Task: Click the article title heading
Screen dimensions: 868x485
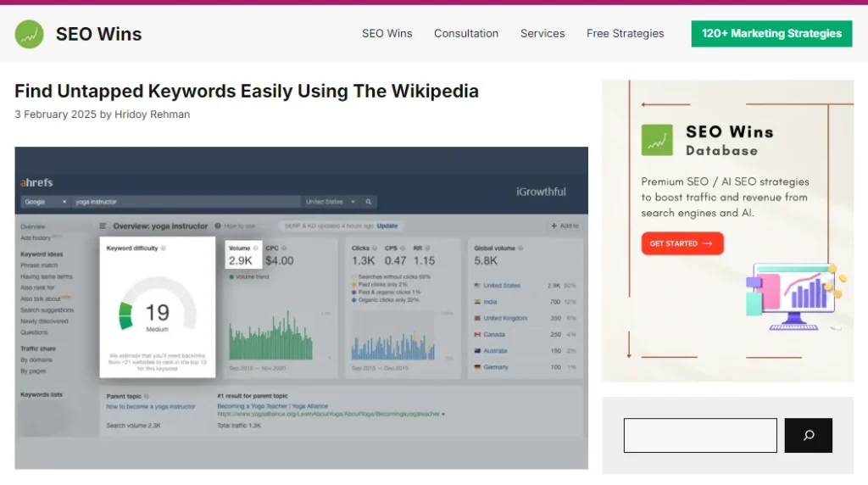Action: tap(247, 91)
